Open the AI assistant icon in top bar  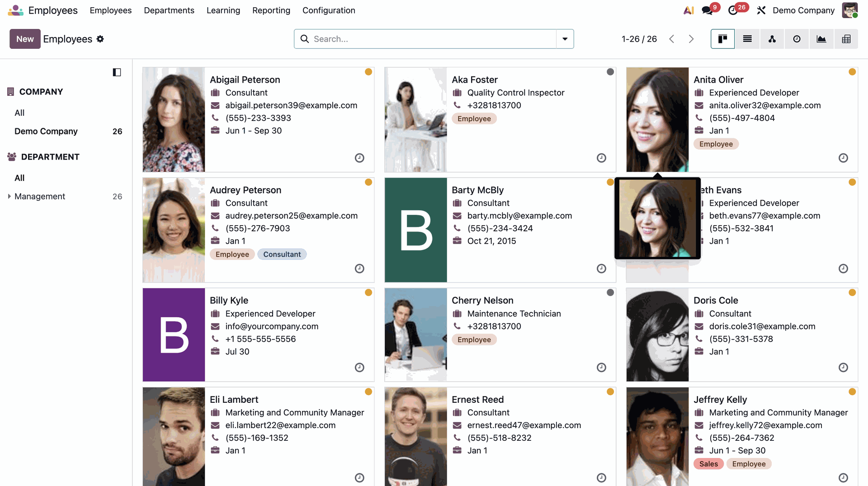point(688,10)
